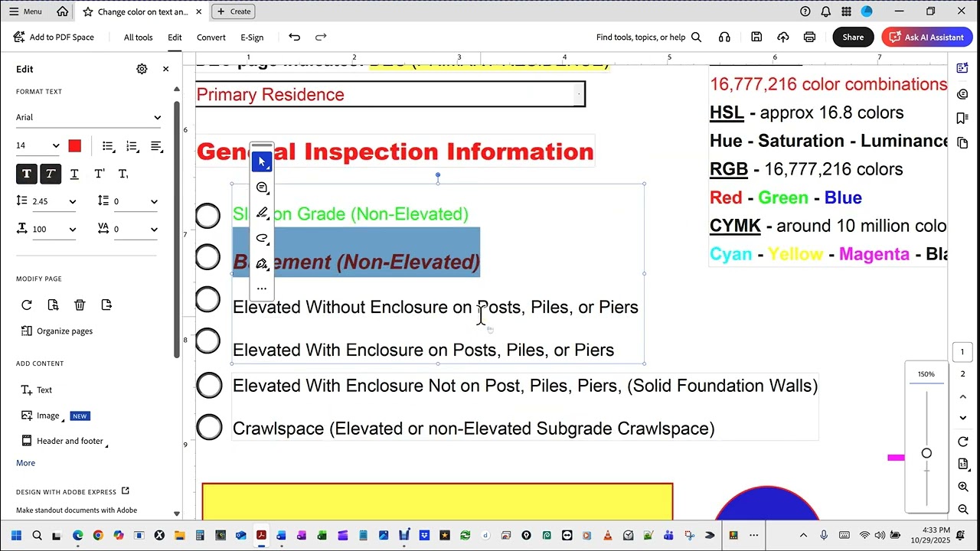The image size is (980, 551).
Task: Toggle subscript text formatting
Action: (x=123, y=174)
